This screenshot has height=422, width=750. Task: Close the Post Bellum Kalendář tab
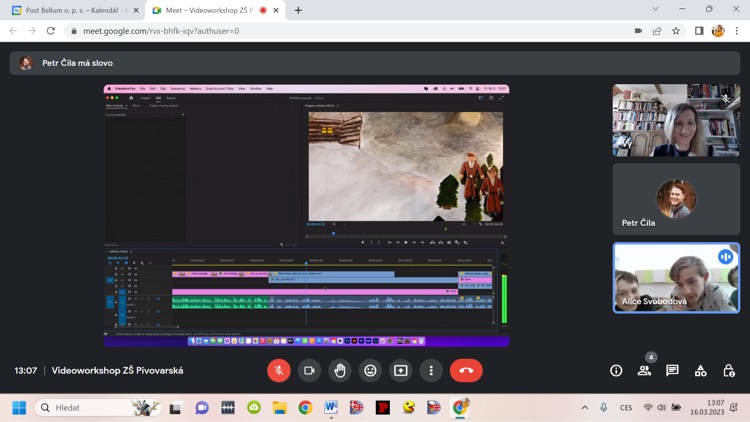[136, 10]
